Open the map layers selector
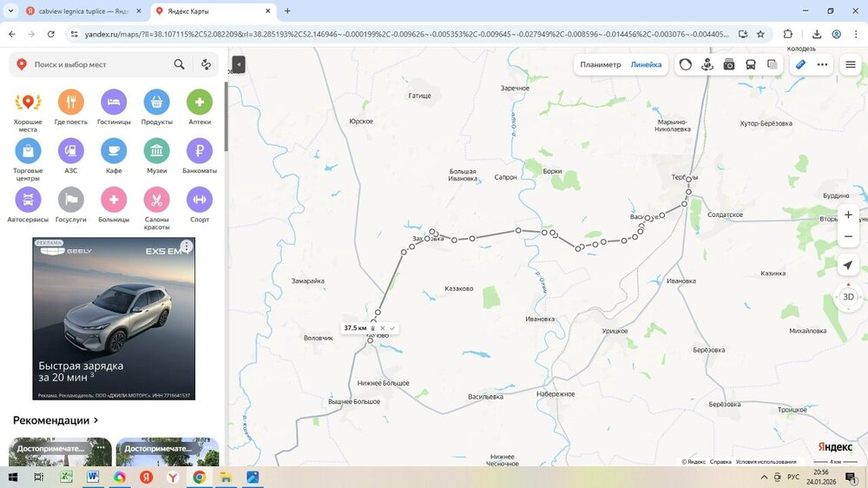 (x=772, y=64)
